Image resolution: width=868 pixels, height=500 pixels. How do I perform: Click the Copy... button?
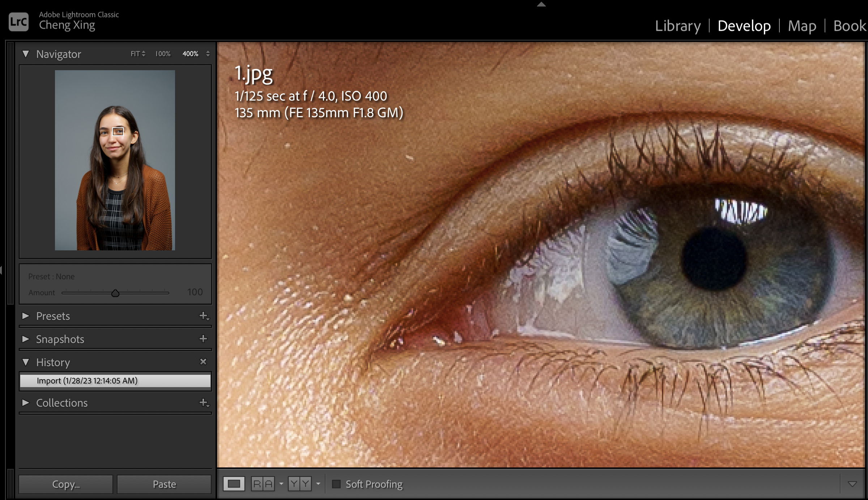point(66,484)
